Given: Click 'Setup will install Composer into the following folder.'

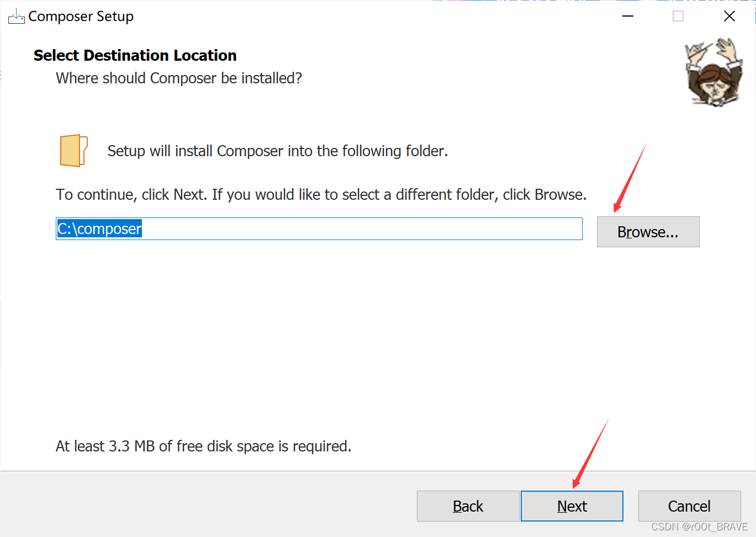Looking at the screenshot, I should coord(278,151).
